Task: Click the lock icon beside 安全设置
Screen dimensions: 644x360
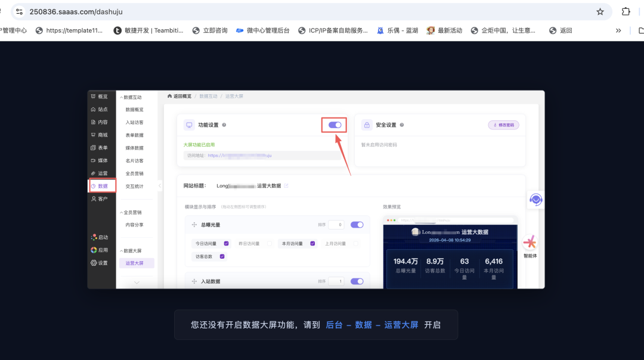Action: point(367,125)
